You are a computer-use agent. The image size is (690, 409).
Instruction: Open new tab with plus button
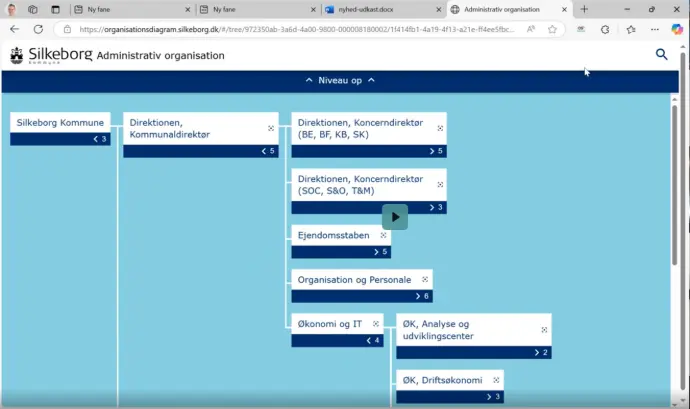(584, 9)
